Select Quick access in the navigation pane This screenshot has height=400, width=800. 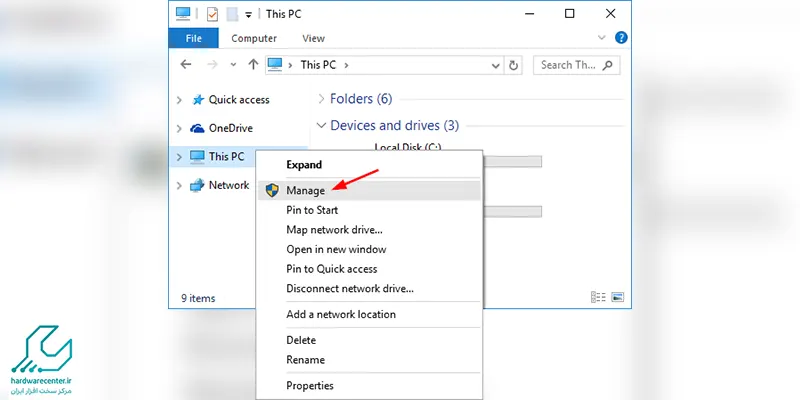tap(239, 100)
